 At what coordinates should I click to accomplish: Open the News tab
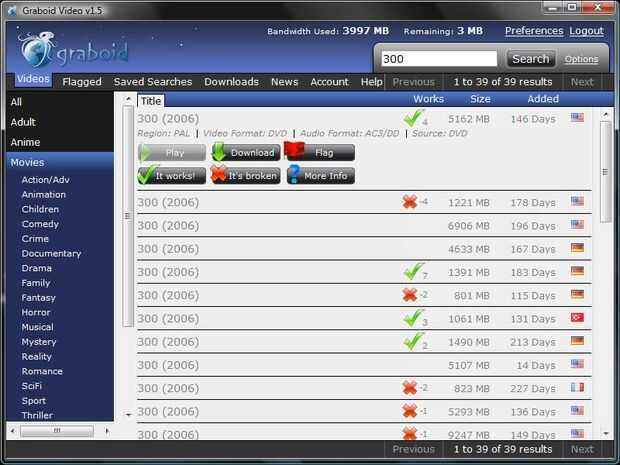[x=284, y=82]
